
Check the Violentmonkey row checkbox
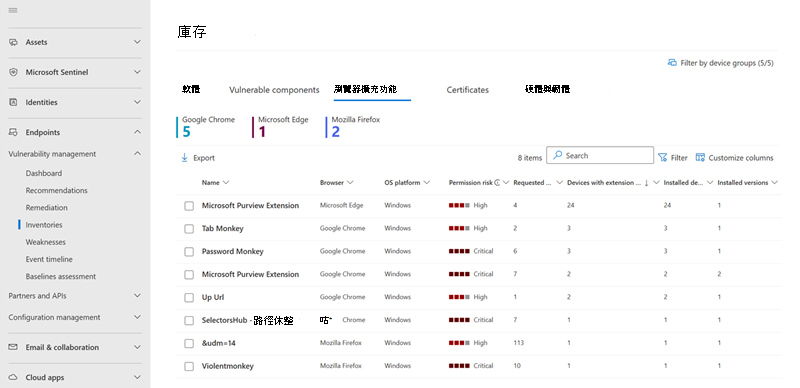point(189,367)
